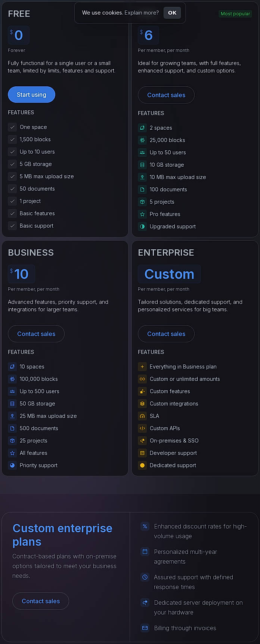The image size is (260, 644).
Task: Click the Most popular badge
Action: pos(235,14)
